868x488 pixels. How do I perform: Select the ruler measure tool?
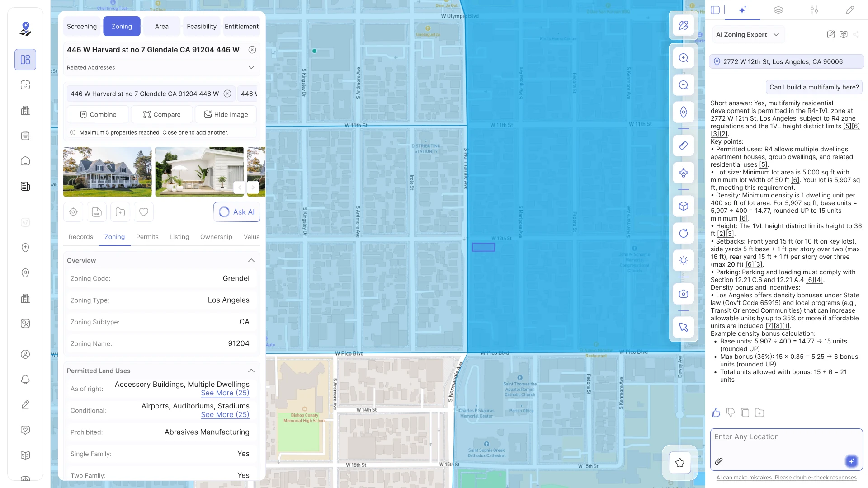point(684,145)
